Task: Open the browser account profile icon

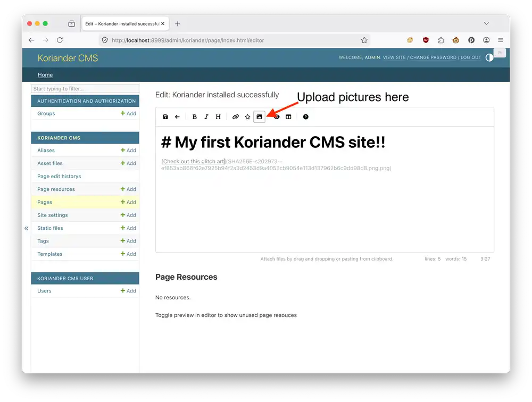Action: pyautogui.click(x=486, y=40)
